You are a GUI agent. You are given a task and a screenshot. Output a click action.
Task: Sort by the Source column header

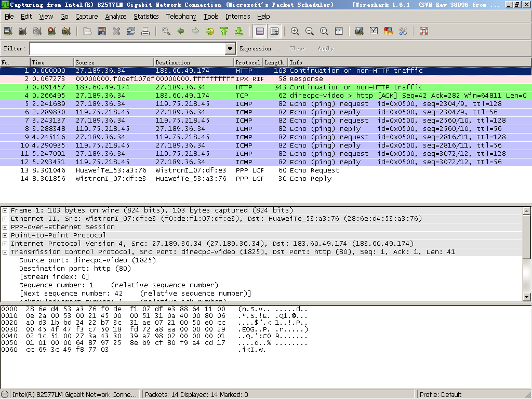tap(114, 62)
